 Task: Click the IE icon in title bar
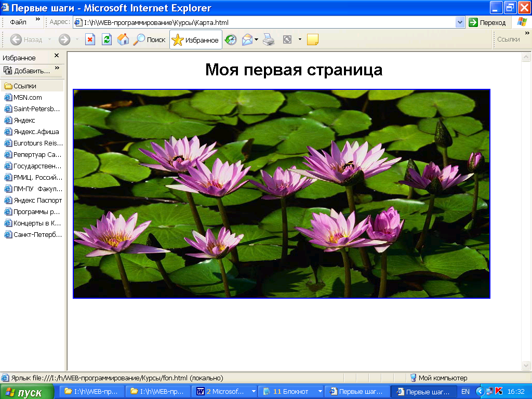(5, 7)
